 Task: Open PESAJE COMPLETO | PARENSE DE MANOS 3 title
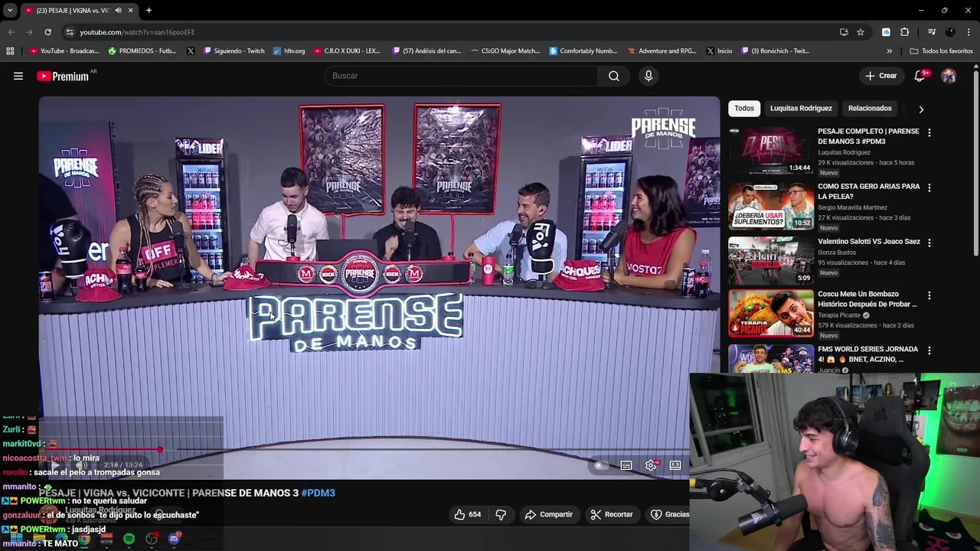pos(868,136)
